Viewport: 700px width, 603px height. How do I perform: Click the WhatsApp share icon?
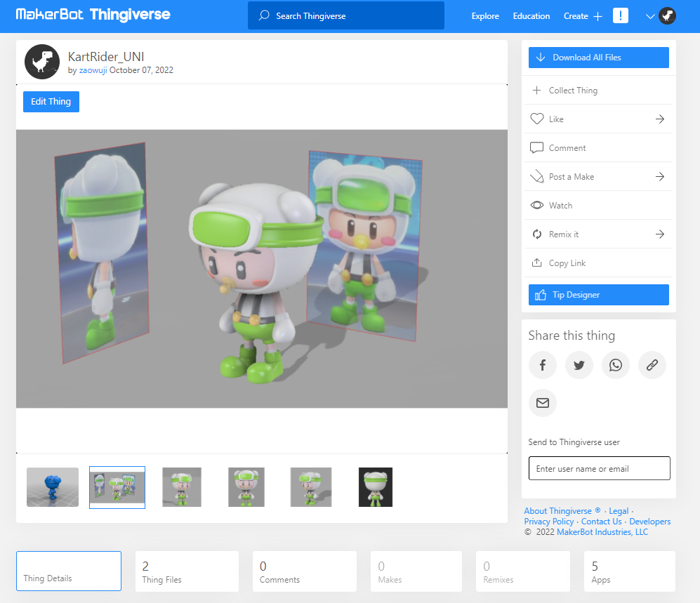coord(616,365)
